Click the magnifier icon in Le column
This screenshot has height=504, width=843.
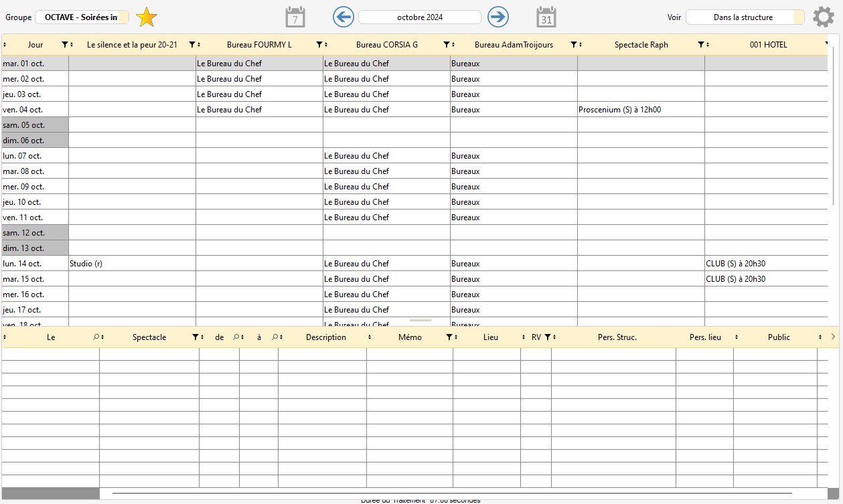(96, 337)
